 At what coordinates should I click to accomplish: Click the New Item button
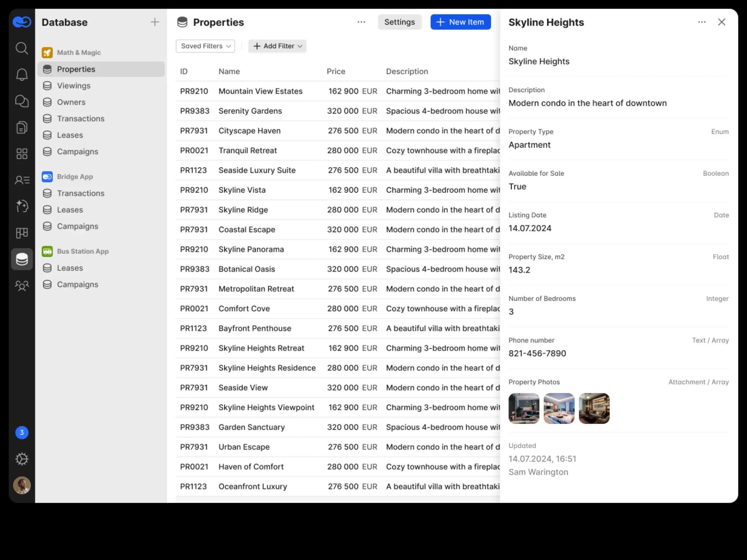point(460,22)
